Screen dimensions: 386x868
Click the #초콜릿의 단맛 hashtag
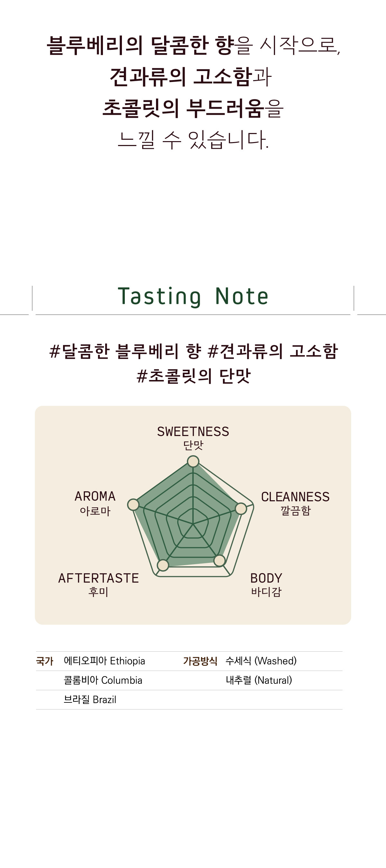(x=194, y=376)
